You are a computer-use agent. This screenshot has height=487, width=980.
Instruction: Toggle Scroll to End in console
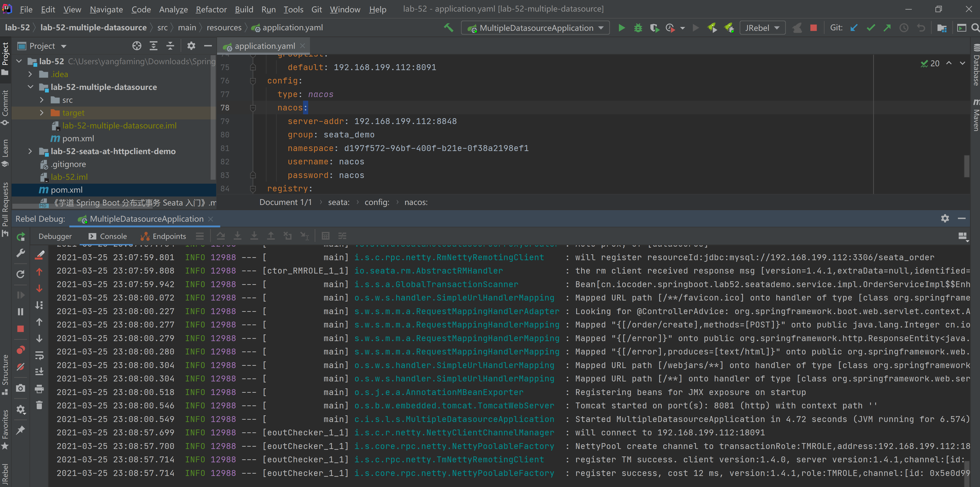[x=40, y=372]
